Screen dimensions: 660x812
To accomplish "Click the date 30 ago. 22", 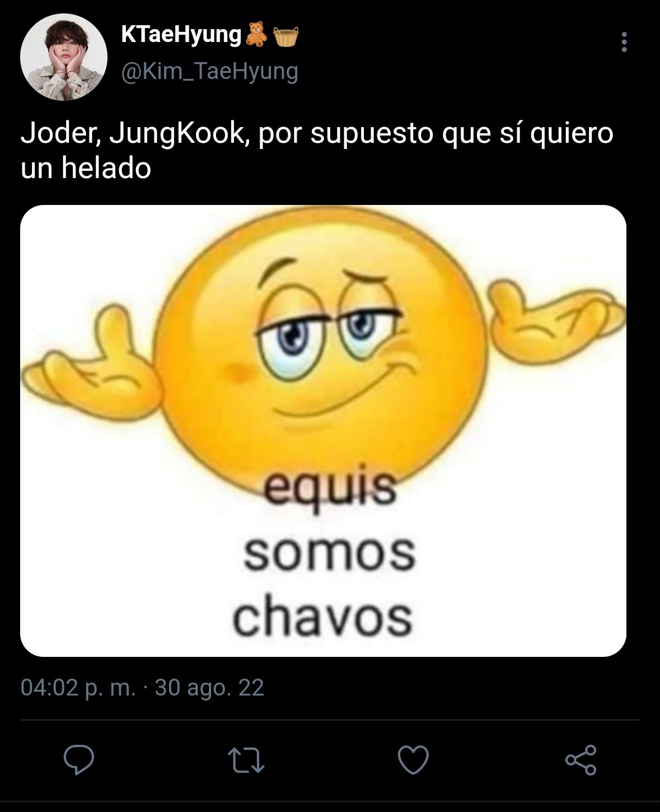I will tap(209, 687).
